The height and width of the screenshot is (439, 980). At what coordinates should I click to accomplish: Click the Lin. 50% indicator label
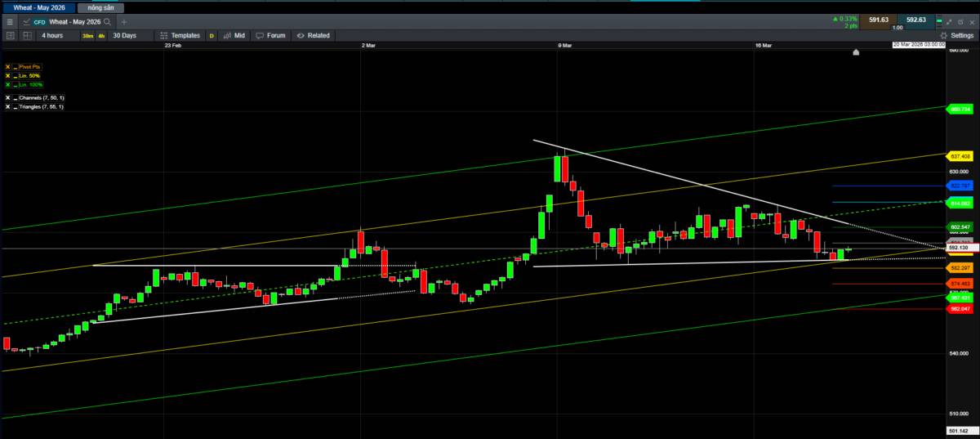[x=29, y=76]
